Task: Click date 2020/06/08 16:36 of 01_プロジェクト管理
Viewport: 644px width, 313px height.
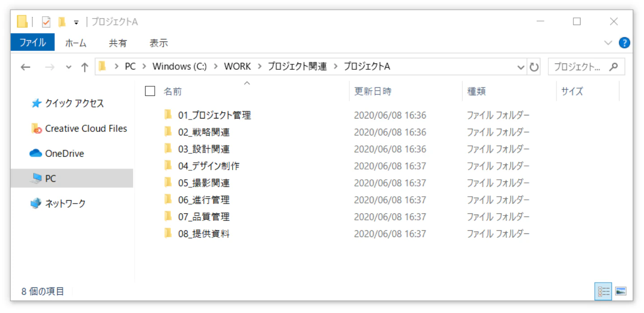Action: click(x=390, y=115)
